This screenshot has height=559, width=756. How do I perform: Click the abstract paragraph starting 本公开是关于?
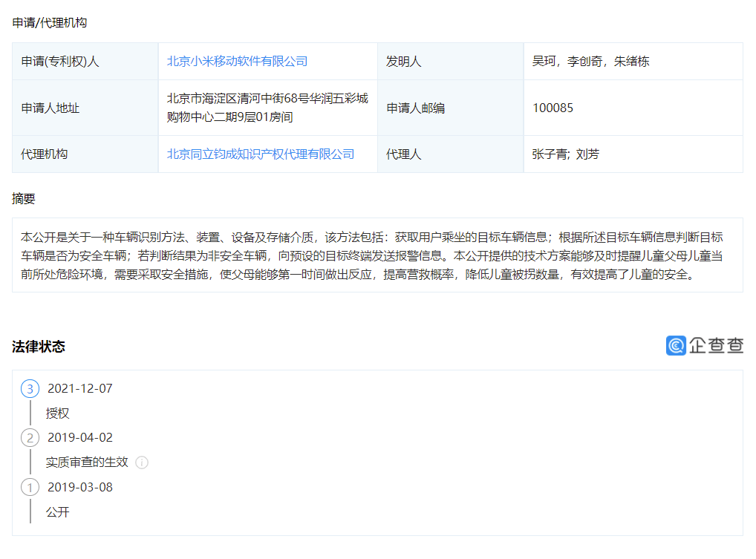[x=372, y=255]
